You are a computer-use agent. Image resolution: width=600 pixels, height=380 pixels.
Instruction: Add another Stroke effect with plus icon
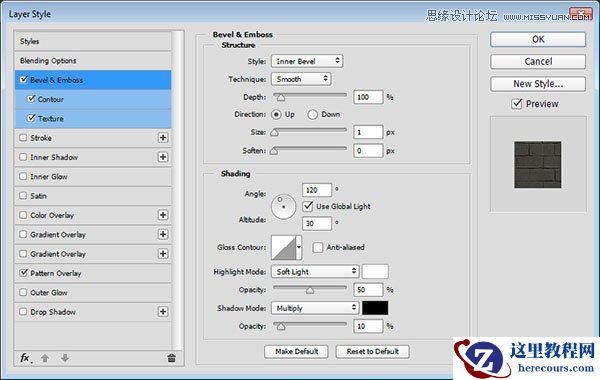tap(163, 138)
